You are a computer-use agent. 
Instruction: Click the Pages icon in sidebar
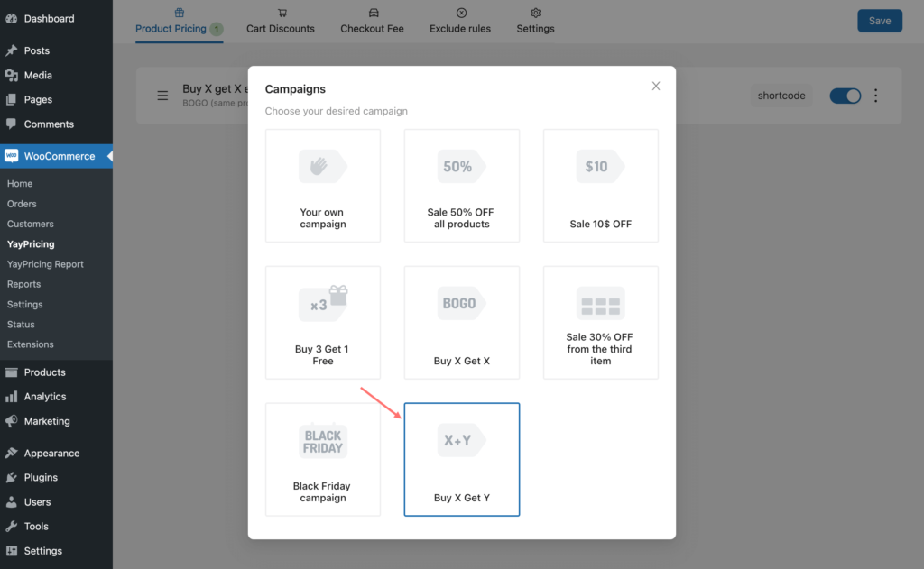(x=11, y=99)
